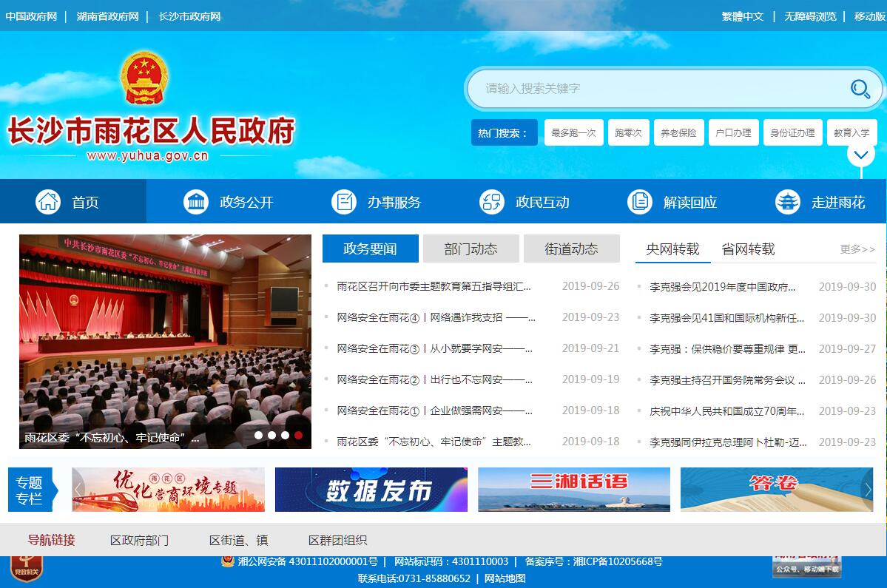The image size is (887, 588).
Task: Switch to the 部门动态 tab
Action: pyautogui.click(x=471, y=249)
